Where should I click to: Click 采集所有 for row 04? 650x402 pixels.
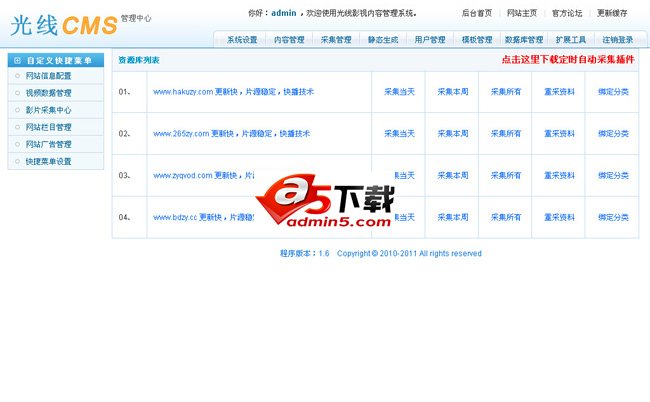(x=506, y=217)
